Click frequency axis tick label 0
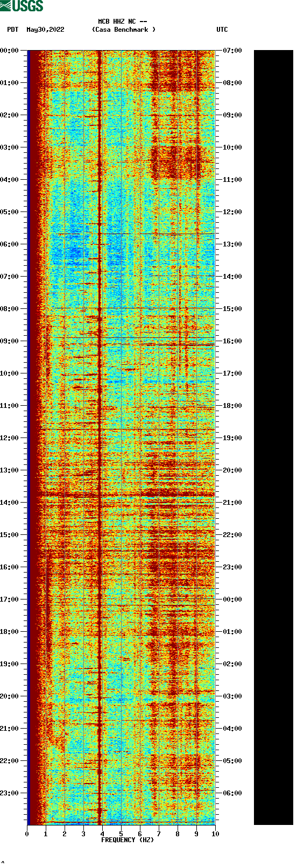297x868 pixels. pos(27,834)
